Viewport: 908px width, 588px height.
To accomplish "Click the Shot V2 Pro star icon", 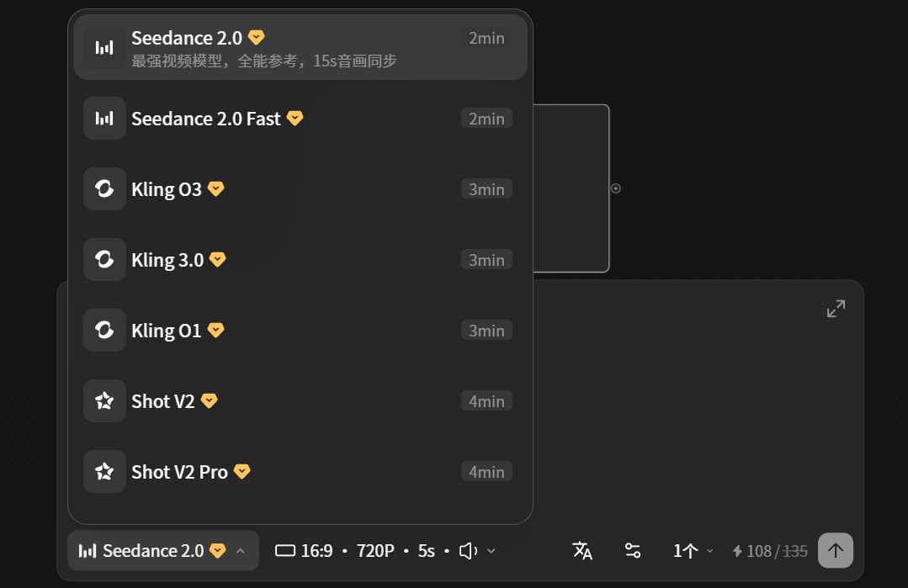I will pos(104,472).
